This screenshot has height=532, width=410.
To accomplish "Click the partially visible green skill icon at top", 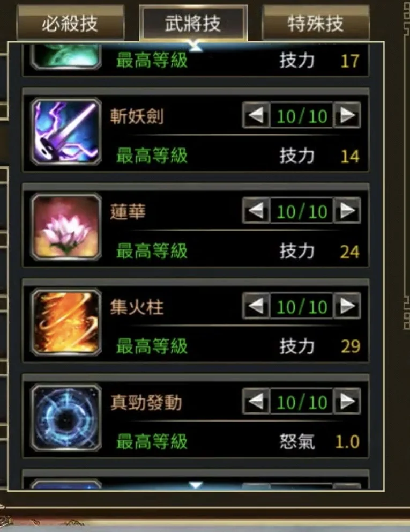I will click(66, 57).
